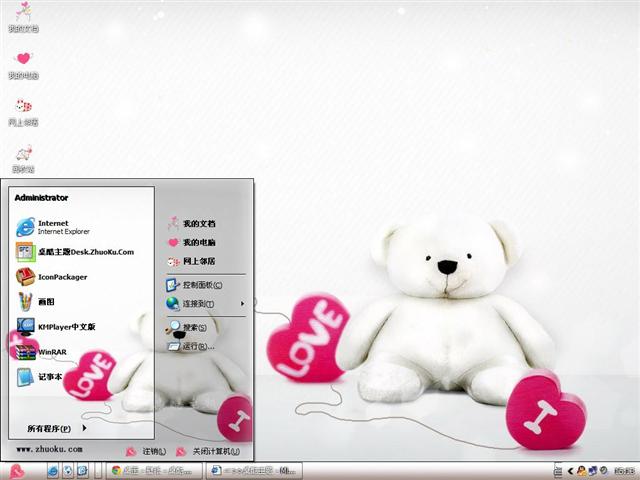Open the 网上邻居 desktop icon
640x480 pixels.
pyautogui.click(x=23, y=112)
